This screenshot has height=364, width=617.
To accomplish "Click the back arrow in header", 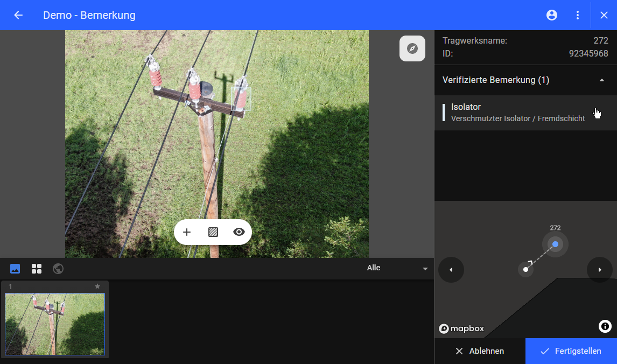I will coord(18,15).
